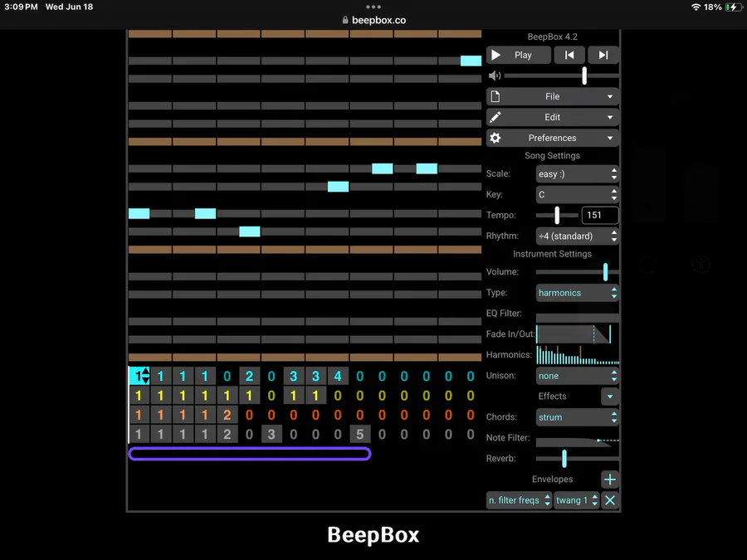Adjust the instrument Volume slider

(578, 272)
